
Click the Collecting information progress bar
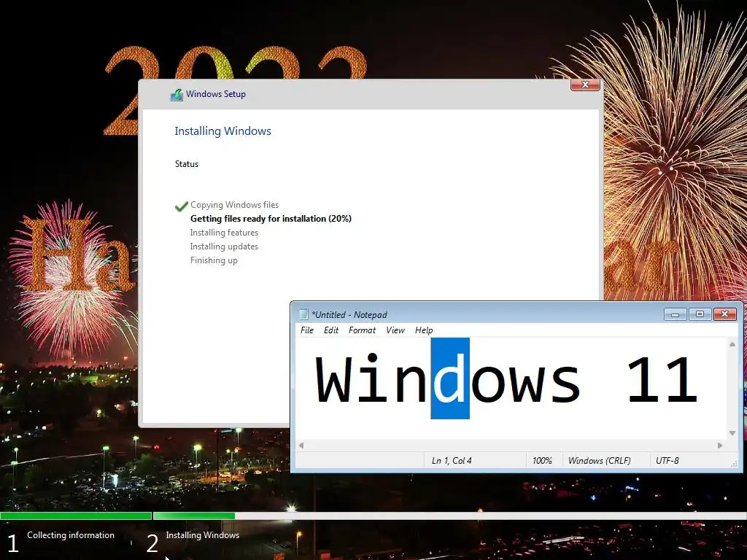[76, 516]
